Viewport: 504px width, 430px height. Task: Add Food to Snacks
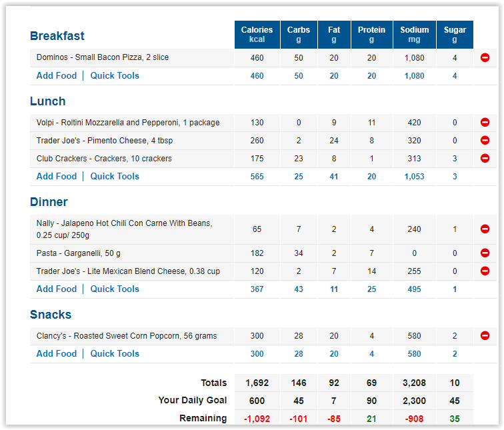(x=57, y=354)
